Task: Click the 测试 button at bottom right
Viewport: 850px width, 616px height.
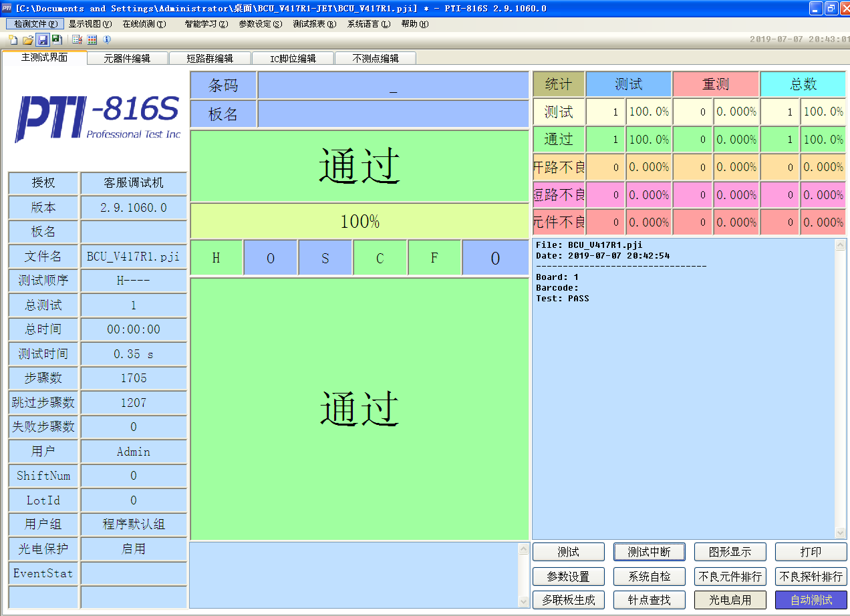Action: point(569,552)
